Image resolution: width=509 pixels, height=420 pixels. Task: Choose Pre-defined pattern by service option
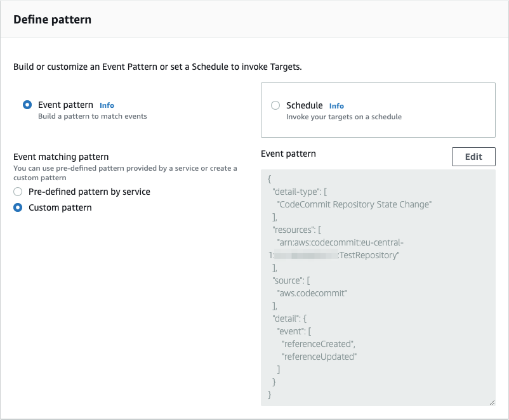pyautogui.click(x=18, y=192)
